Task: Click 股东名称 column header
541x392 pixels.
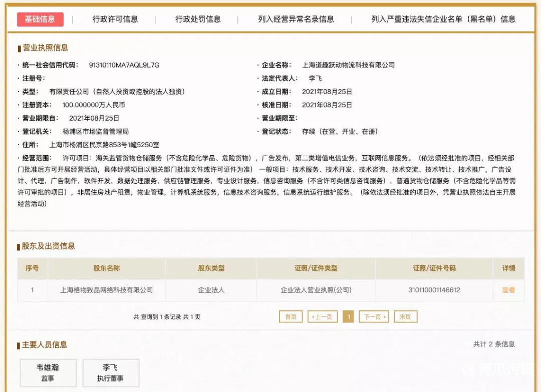Action: pyautogui.click(x=107, y=268)
